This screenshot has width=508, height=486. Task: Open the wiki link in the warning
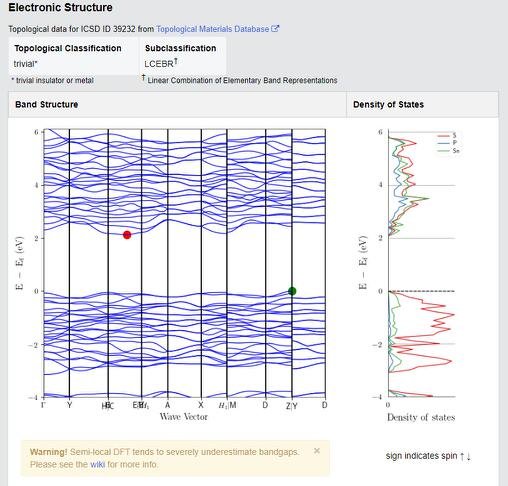coord(97,464)
